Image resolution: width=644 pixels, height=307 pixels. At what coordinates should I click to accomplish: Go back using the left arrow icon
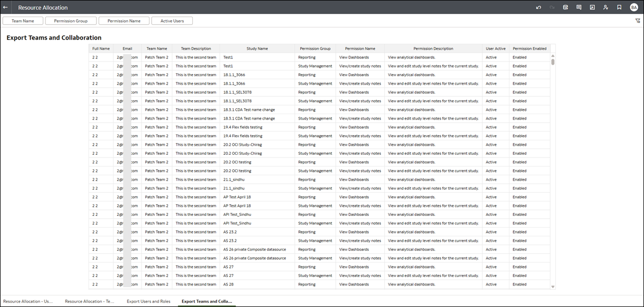tap(5, 8)
